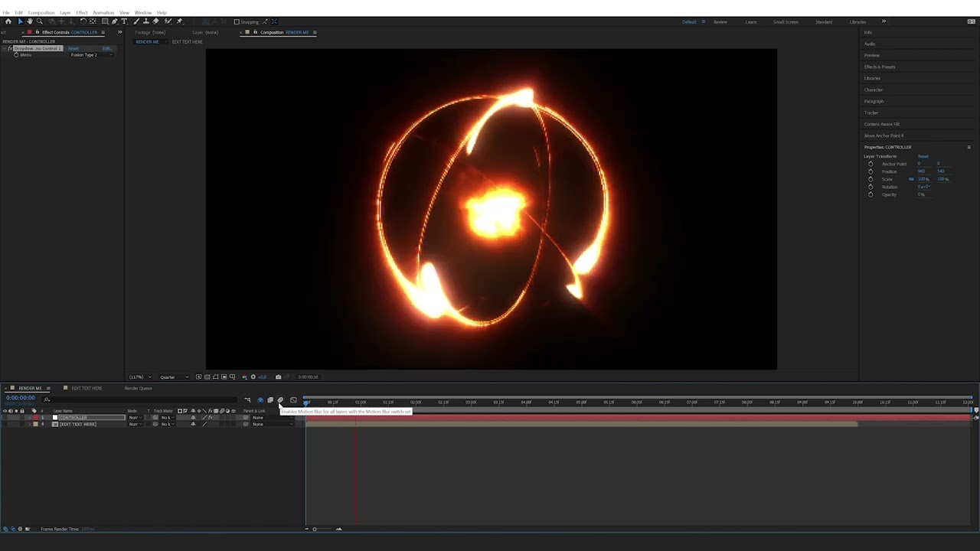980x551 pixels.
Task: Switch to the Learn workspace
Action: 751,21
